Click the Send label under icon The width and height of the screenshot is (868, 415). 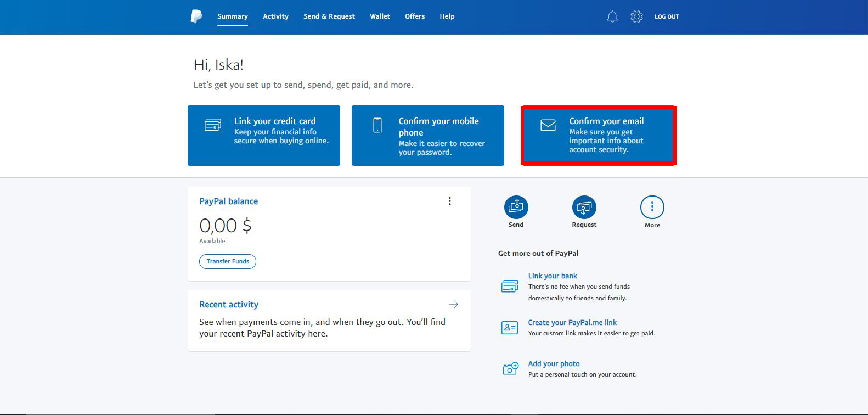(x=516, y=225)
